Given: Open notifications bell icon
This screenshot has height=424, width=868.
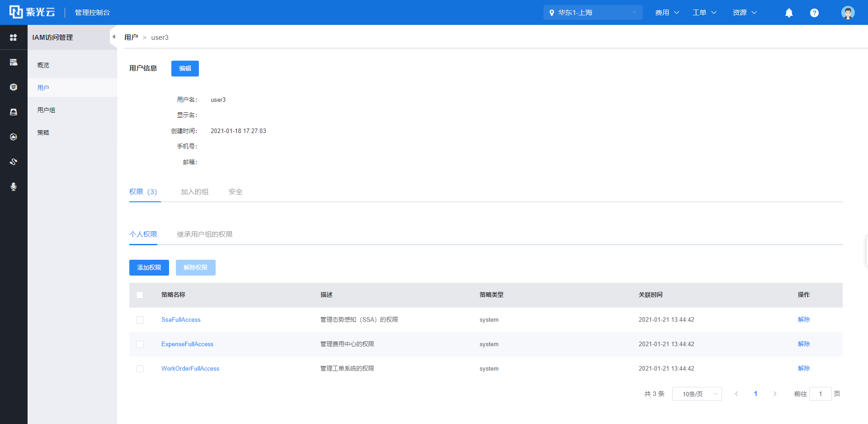Looking at the screenshot, I should click(789, 13).
